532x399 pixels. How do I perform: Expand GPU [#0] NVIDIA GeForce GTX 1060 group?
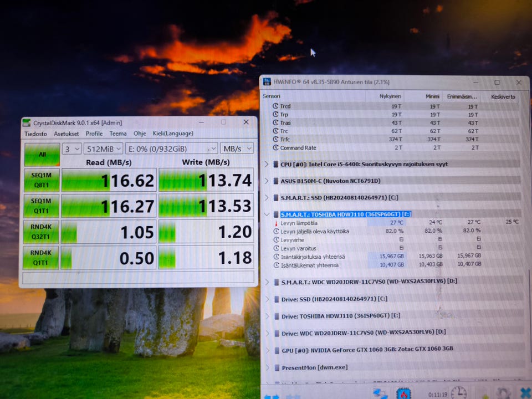click(x=267, y=350)
